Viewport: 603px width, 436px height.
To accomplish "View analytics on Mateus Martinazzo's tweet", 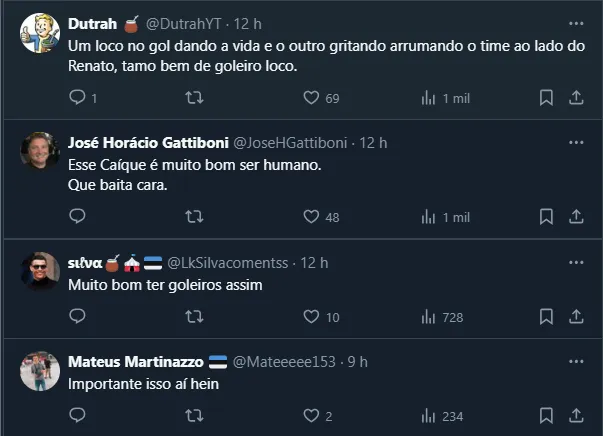I will (430, 416).
